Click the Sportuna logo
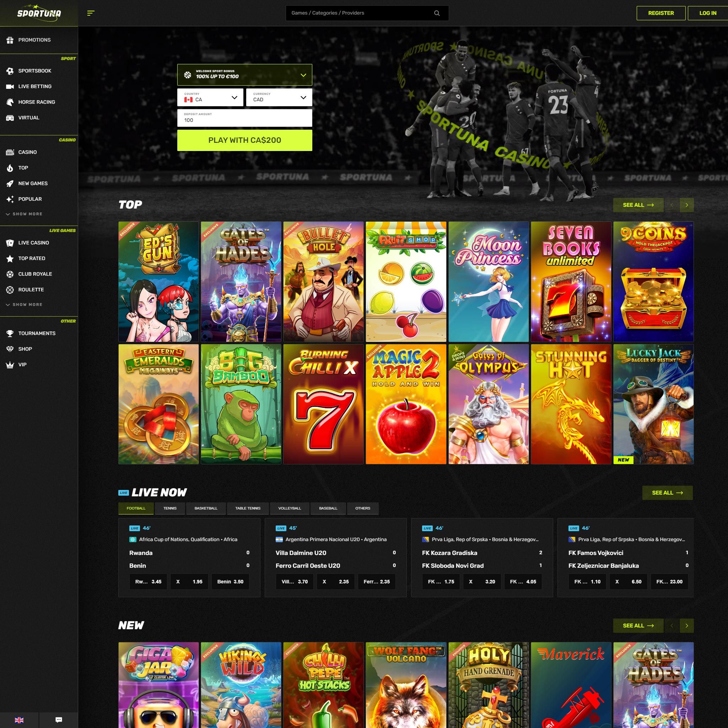 point(39,13)
